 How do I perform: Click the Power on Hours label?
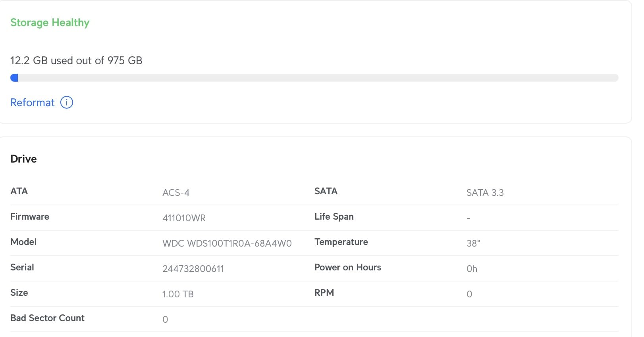(347, 267)
